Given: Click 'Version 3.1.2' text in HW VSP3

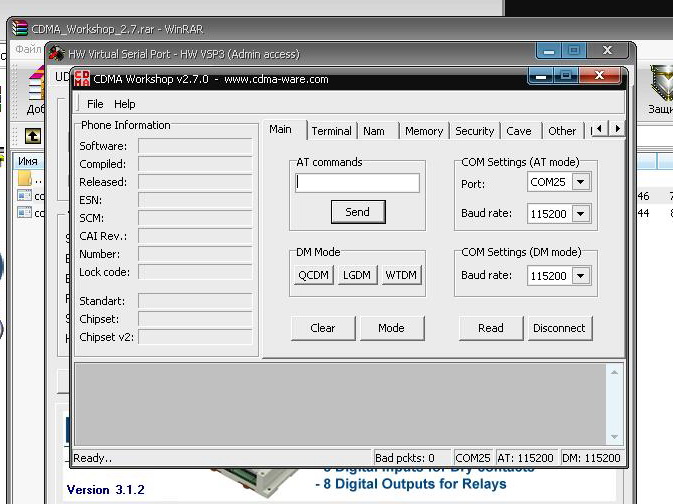Looking at the screenshot, I should pos(106,489).
